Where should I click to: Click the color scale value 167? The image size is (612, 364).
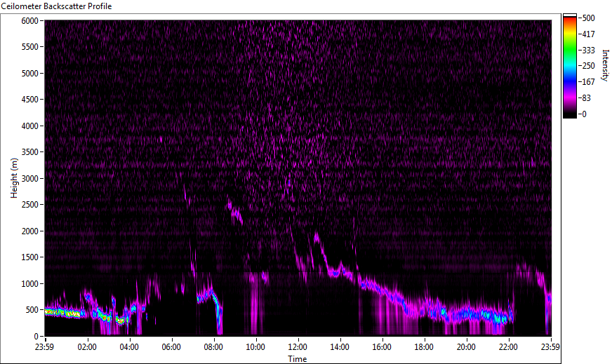pos(588,82)
